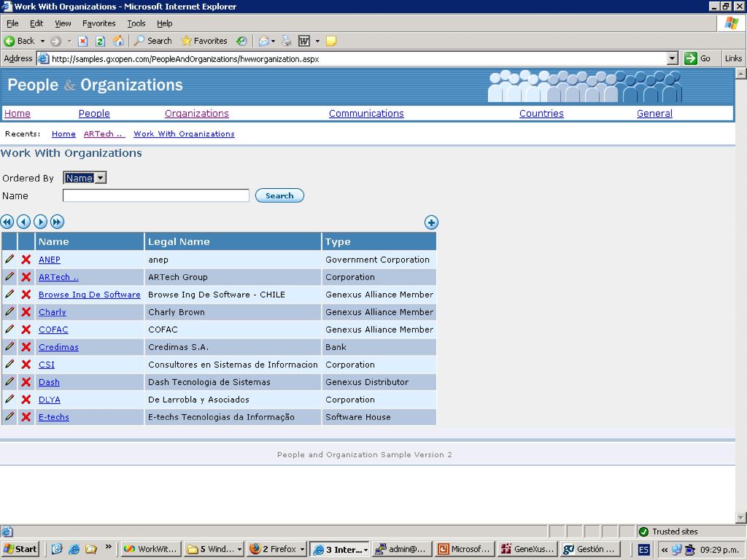
Task: Delete the Dash organization row
Action: click(26, 382)
